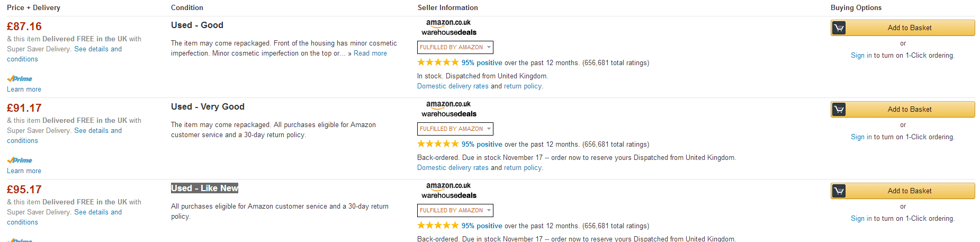Click the star rating in the first offer
Image resolution: width=980 pixels, height=242 pixels.
(x=438, y=62)
